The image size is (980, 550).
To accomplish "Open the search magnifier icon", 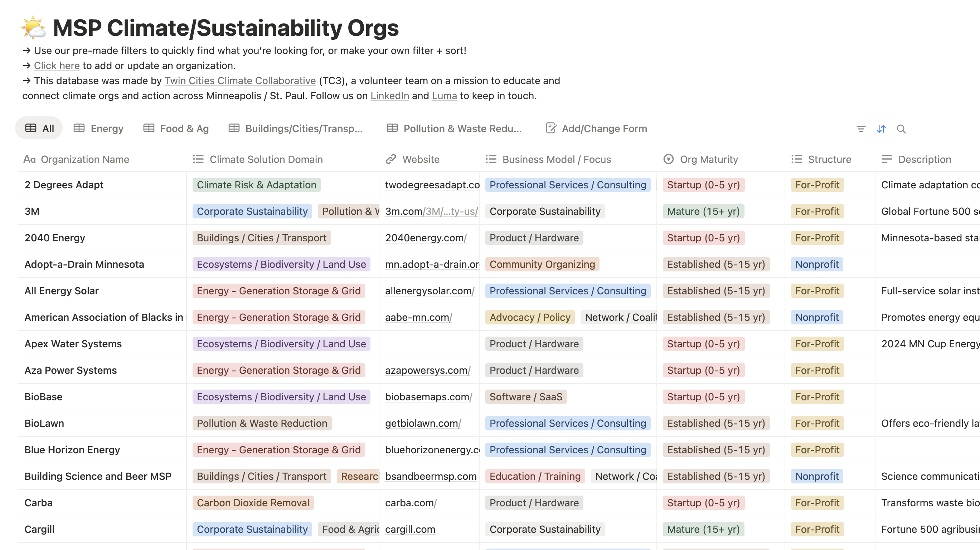I will pyautogui.click(x=901, y=129).
